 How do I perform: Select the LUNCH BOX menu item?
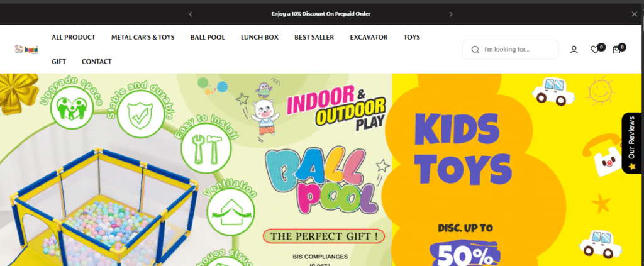pyautogui.click(x=260, y=37)
